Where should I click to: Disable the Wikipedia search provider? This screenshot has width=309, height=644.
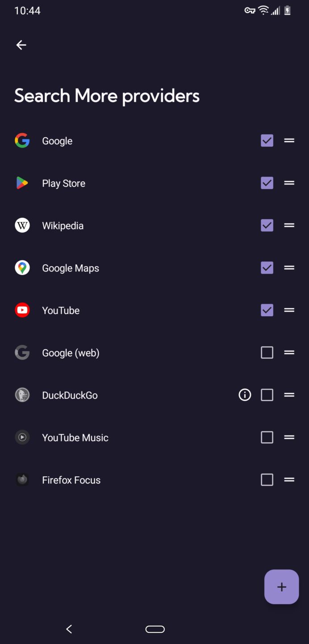(267, 225)
